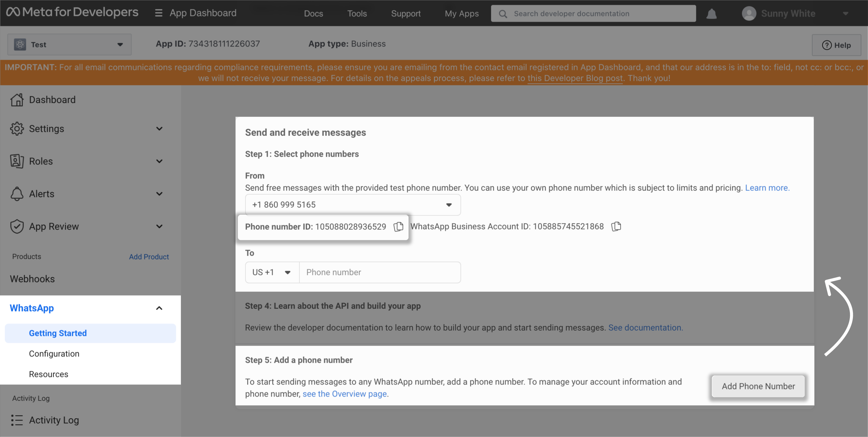The height and width of the screenshot is (437, 868).
Task: Copy WhatsApp Business Account ID
Action: tap(616, 226)
